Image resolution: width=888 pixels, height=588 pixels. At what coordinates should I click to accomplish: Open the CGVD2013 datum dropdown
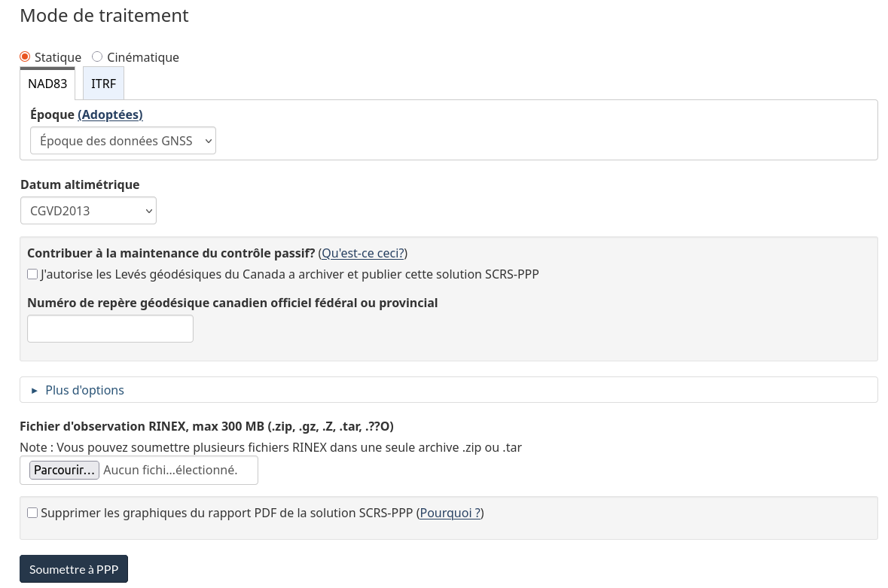[x=88, y=211]
